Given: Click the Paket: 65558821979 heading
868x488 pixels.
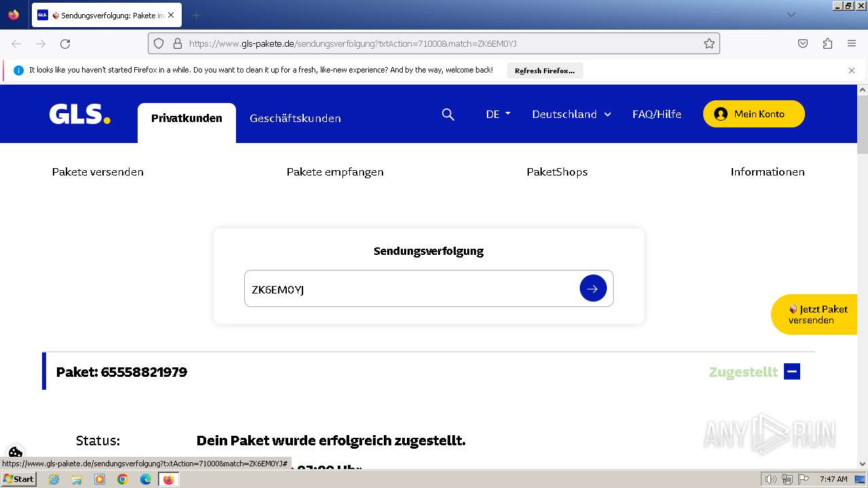Looking at the screenshot, I should click(121, 372).
